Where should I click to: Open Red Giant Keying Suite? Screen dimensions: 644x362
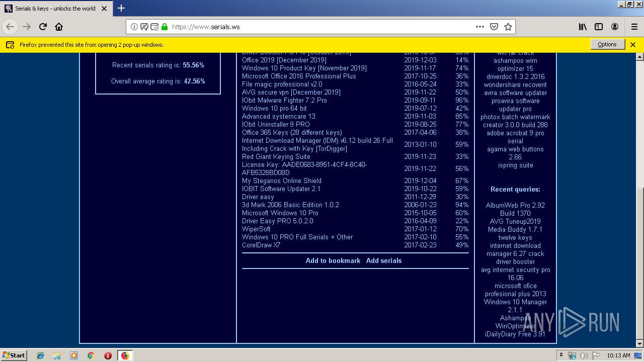pos(276,156)
